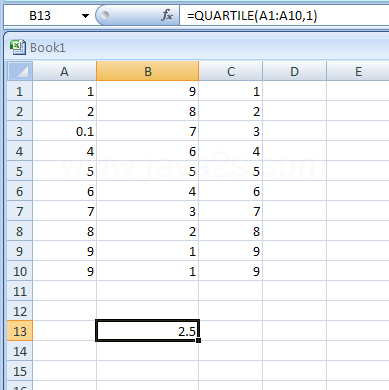Viewport: 389px width, 390px height.
Task: Click cell C1 containing 1
Action: click(231, 91)
